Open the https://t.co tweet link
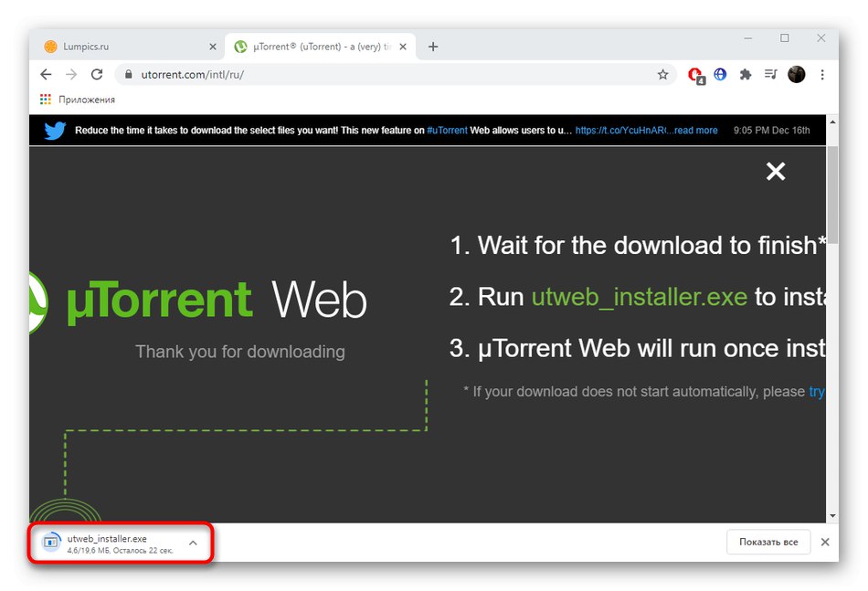This screenshot has height=591, width=868. click(x=620, y=131)
